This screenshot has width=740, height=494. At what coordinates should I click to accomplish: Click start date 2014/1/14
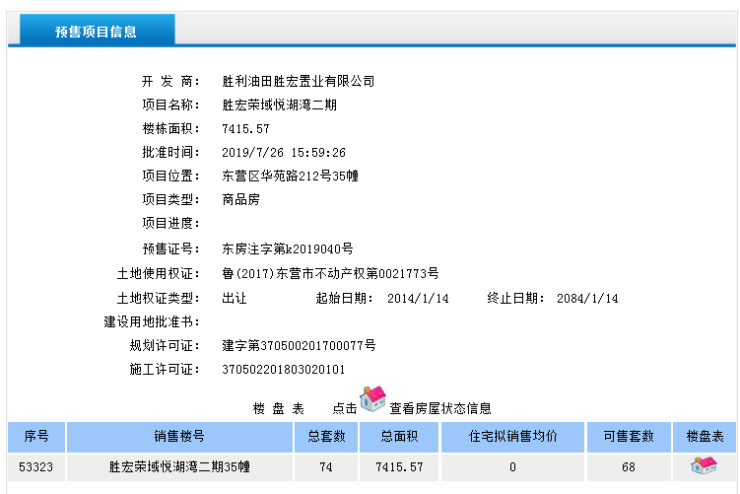point(418,299)
